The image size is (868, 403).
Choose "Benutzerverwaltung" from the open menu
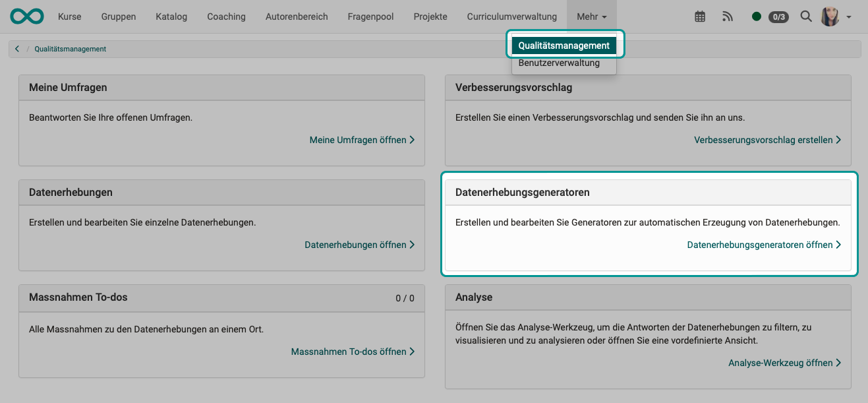(560, 63)
